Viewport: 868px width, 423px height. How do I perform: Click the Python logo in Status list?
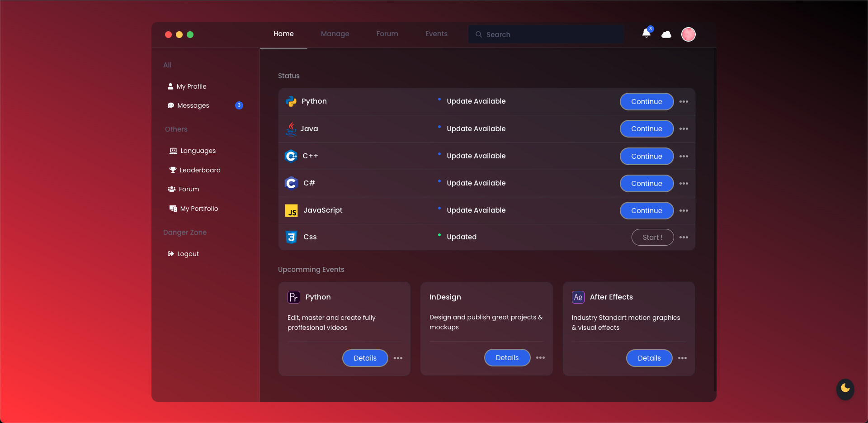click(x=291, y=101)
